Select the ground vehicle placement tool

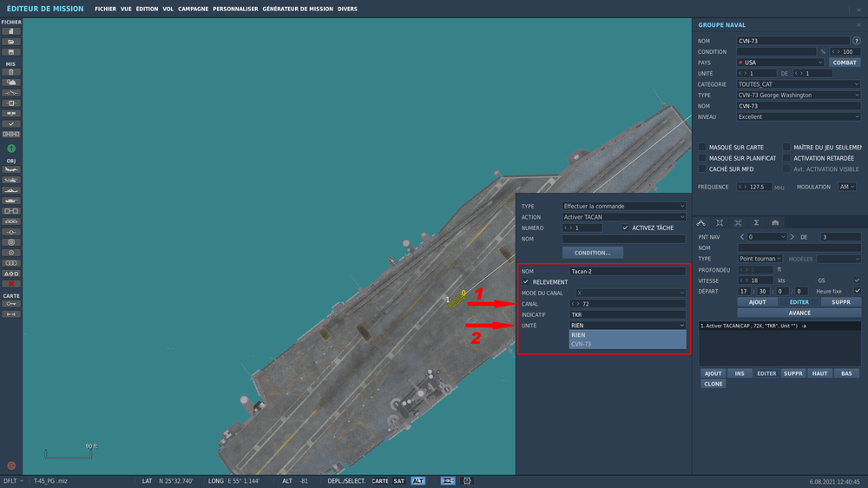click(11, 201)
